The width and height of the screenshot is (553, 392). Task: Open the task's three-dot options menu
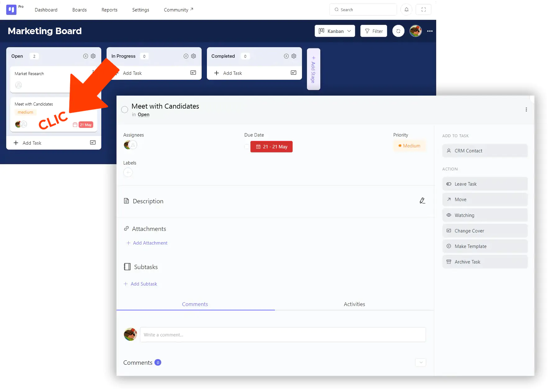(526, 110)
